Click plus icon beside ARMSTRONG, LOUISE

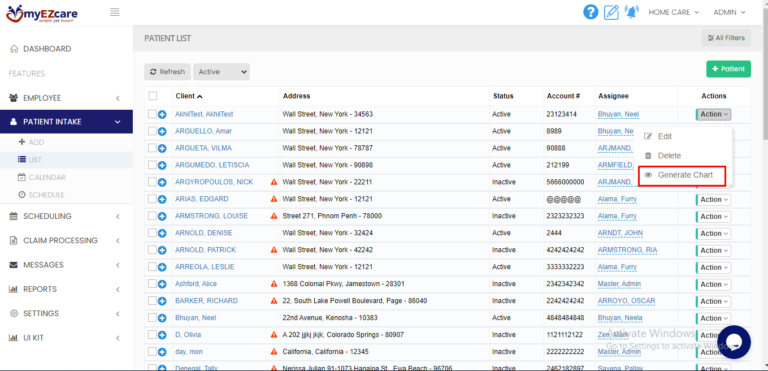click(x=162, y=216)
